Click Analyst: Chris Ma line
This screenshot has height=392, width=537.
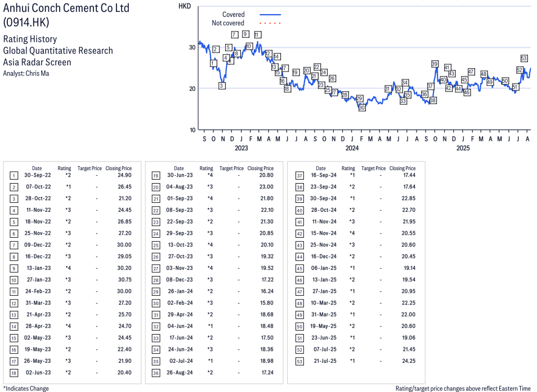click(x=26, y=73)
